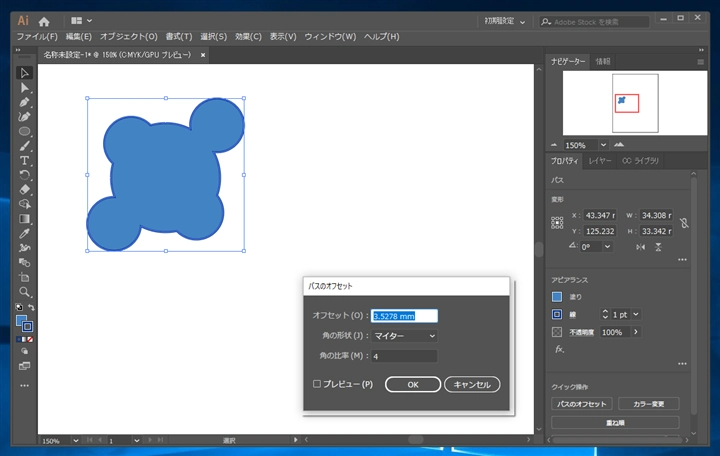
Task: Open the 編集(E) menu
Action: pyautogui.click(x=79, y=37)
